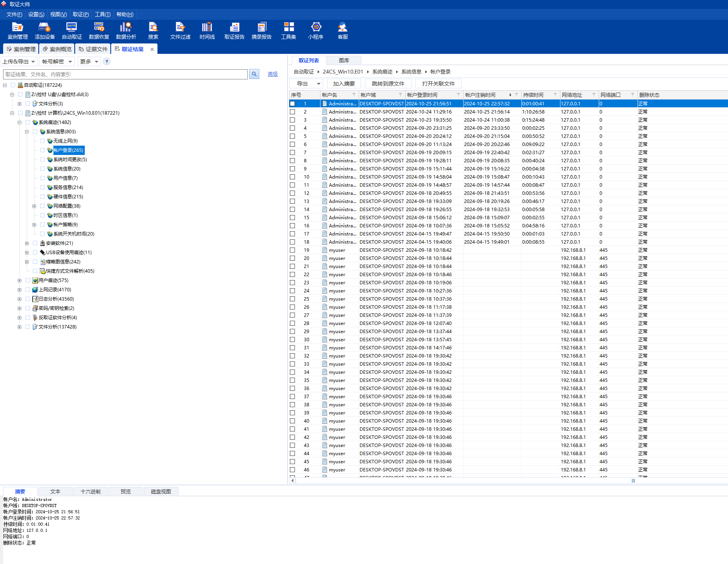This screenshot has height=564, width=728.
Task: Expand the 日志分析(43560) node
Action: pos(20,299)
